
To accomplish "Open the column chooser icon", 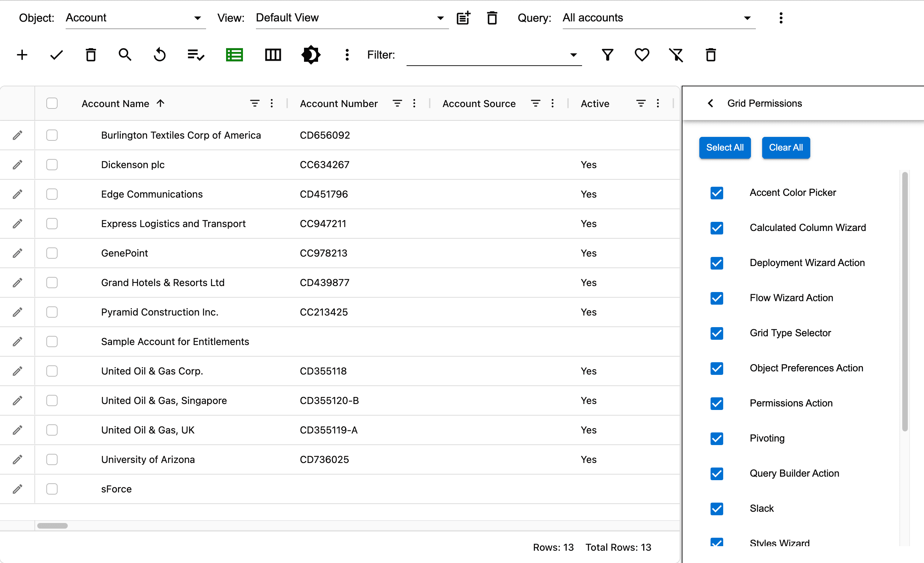I will [273, 55].
